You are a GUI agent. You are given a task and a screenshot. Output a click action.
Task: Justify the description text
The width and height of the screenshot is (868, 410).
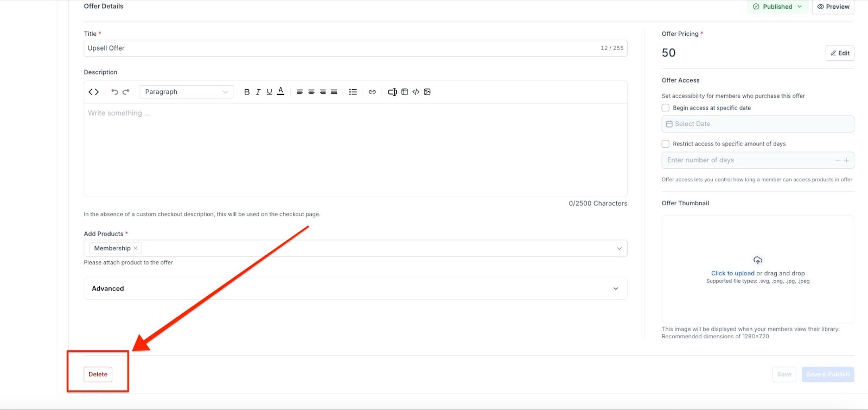pyautogui.click(x=334, y=92)
